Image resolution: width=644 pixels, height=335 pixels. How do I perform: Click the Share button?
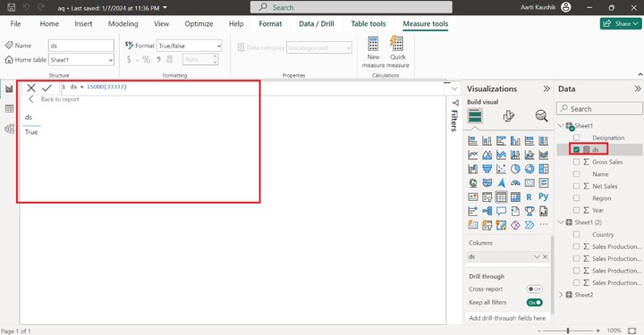pos(621,24)
